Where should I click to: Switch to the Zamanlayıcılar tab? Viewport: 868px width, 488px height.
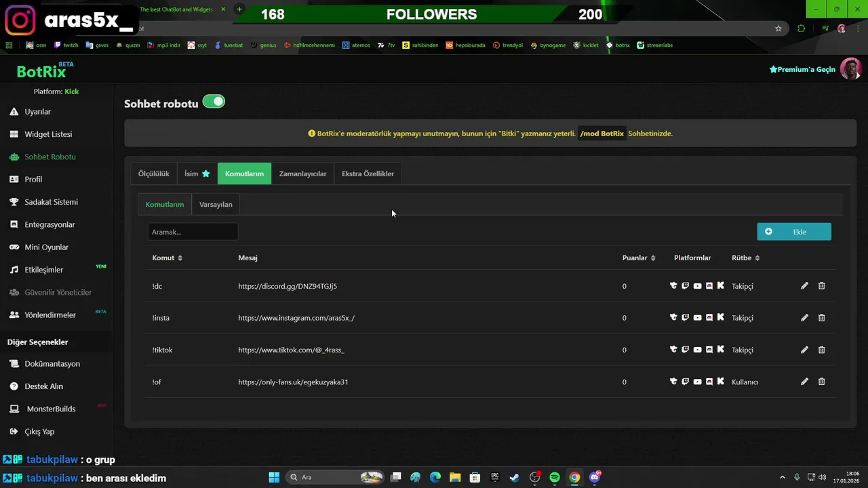click(x=302, y=174)
